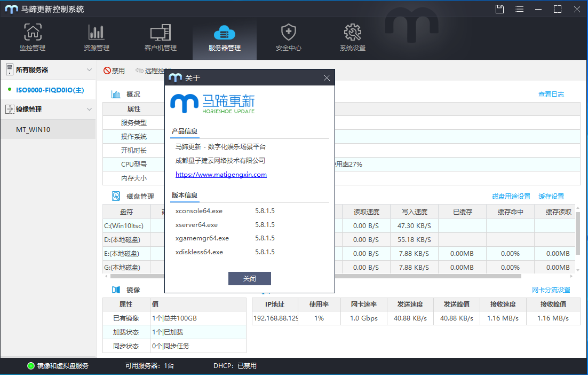Viewport: 588px width, 375px height.
Task: Open the 安全中心 security center
Action: point(288,37)
